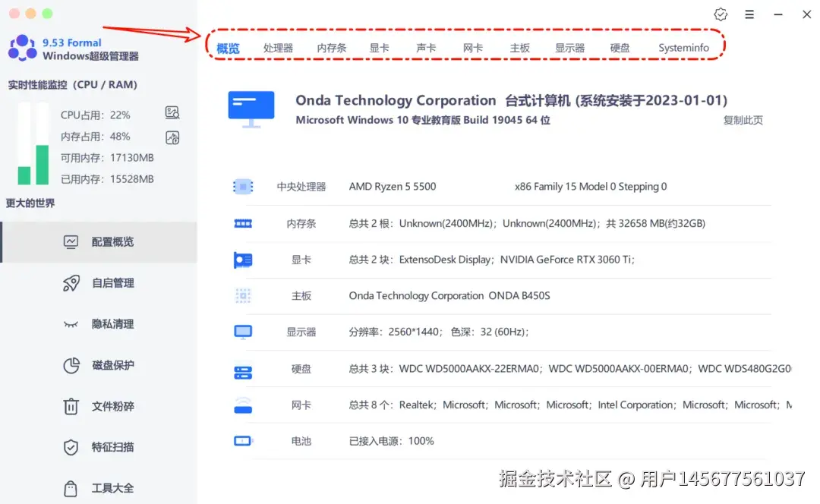Viewport: 820px width, 504px height.
Task: Click the 已用内存: 15528MB reading
Action: pos(107,179)
